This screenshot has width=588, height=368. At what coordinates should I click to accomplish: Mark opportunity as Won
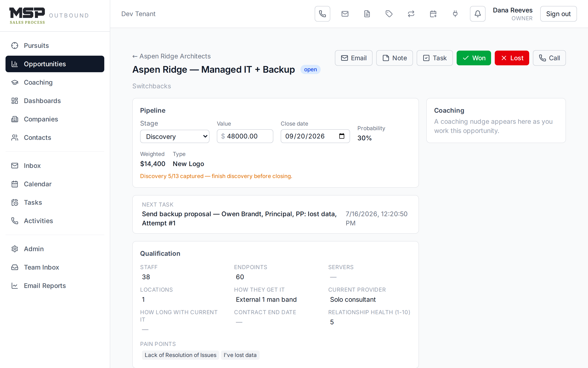click(x=474, y=58)
